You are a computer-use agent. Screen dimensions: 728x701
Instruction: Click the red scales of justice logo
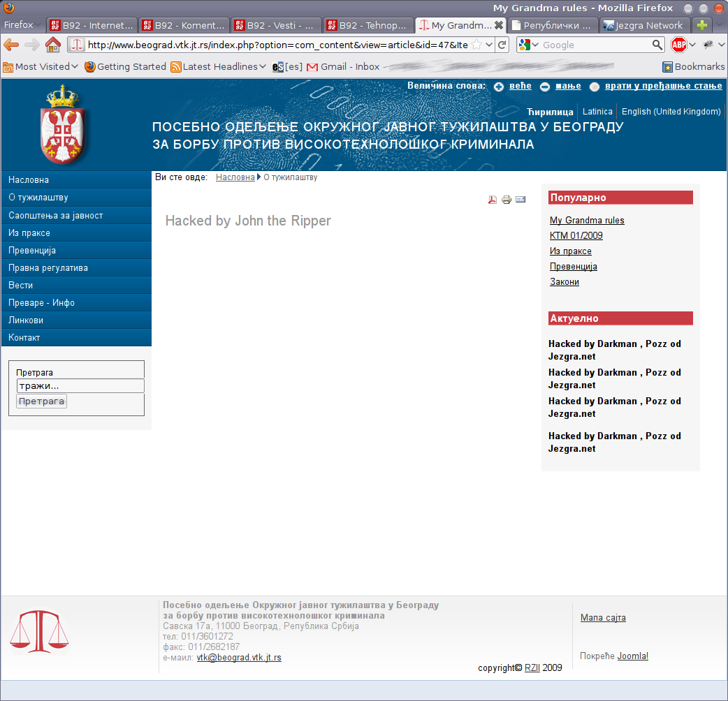point(39,631)
